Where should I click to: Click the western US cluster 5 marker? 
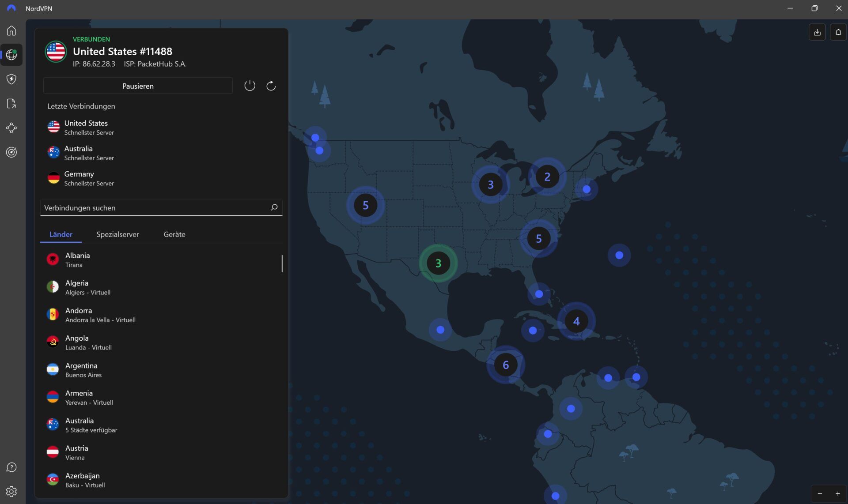click(x=365, y=205)
